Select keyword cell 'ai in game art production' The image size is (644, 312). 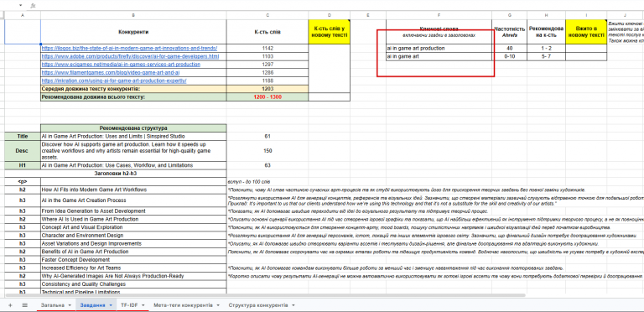click(x=439, y=48)
